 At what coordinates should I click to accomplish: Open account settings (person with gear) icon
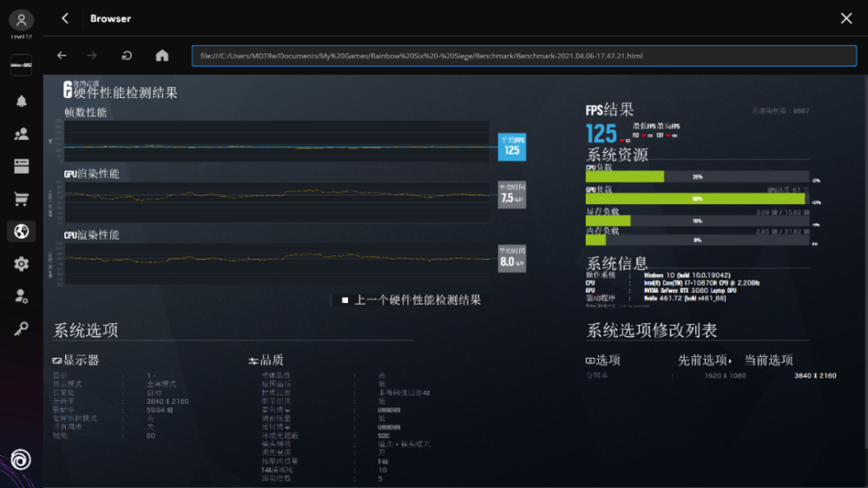(x=21, y=296)
